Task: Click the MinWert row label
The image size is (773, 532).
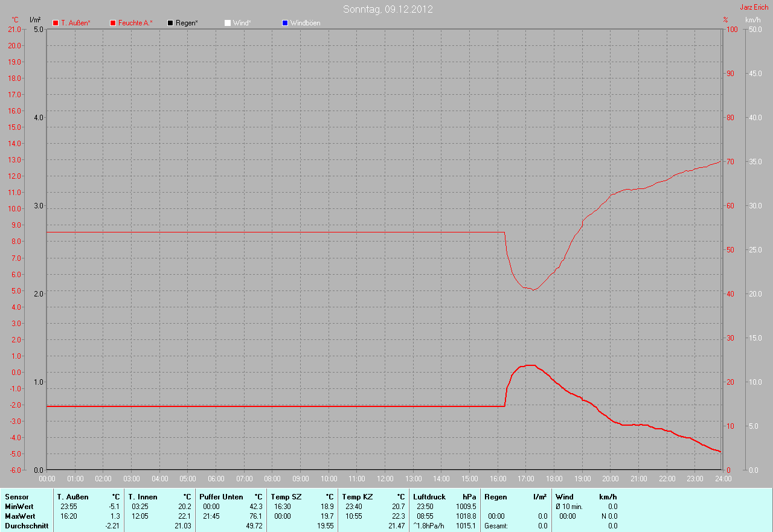Action: [19, 507]
